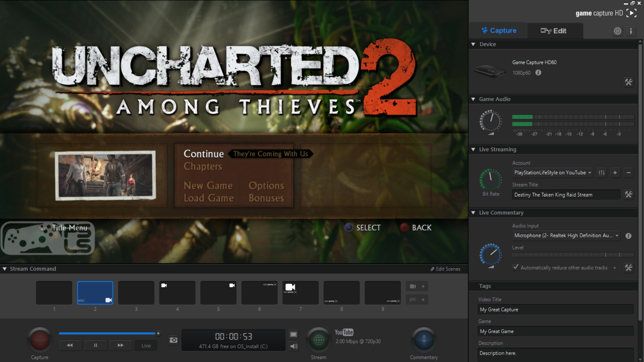Toggle Automatically reduce other audio tracks
The image size is (644, 362).
(x=516, y=267)
